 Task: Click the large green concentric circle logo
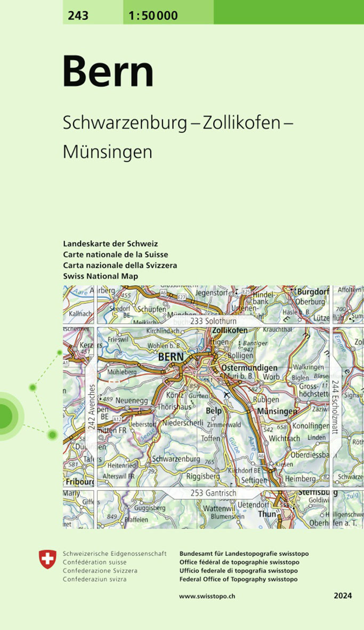pyautogui.click(x=4, y=415)
